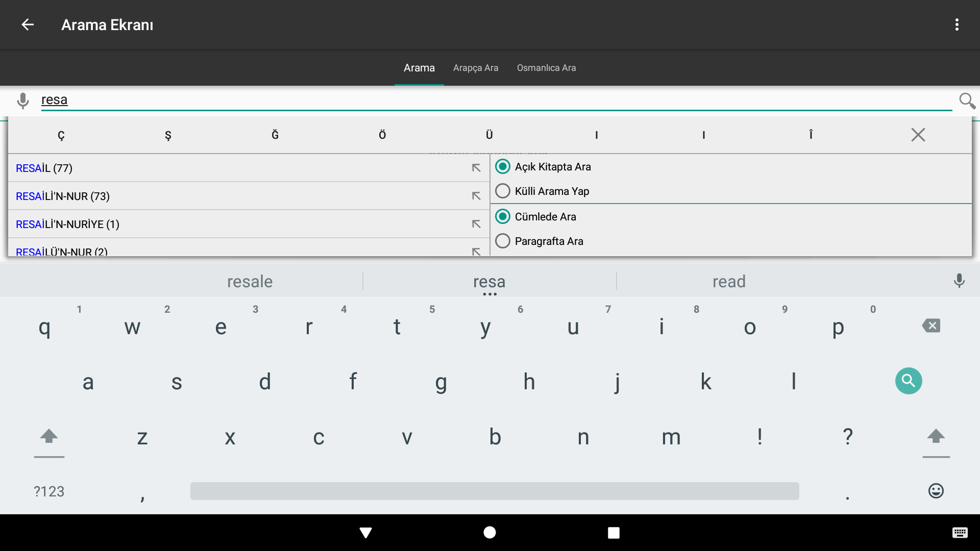This screenshot has width=980, height=551.
Task: Go back with the top-left arrow
Action: pos(28,24)
